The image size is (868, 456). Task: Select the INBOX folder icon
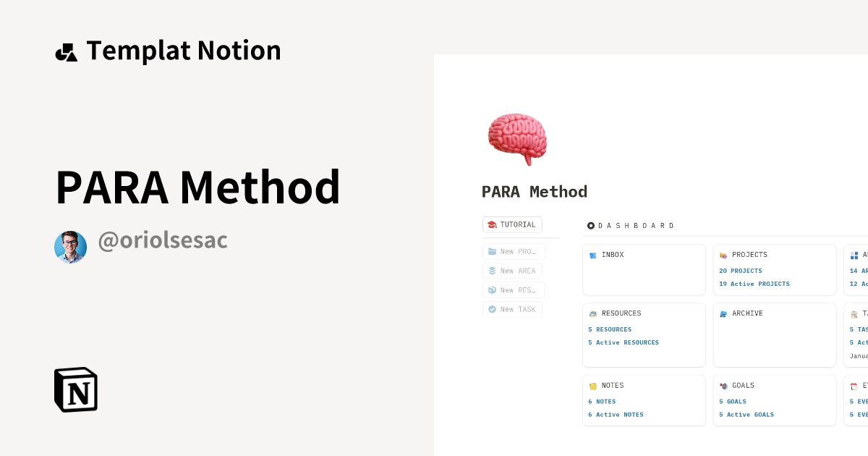click(x=593, y=254)
